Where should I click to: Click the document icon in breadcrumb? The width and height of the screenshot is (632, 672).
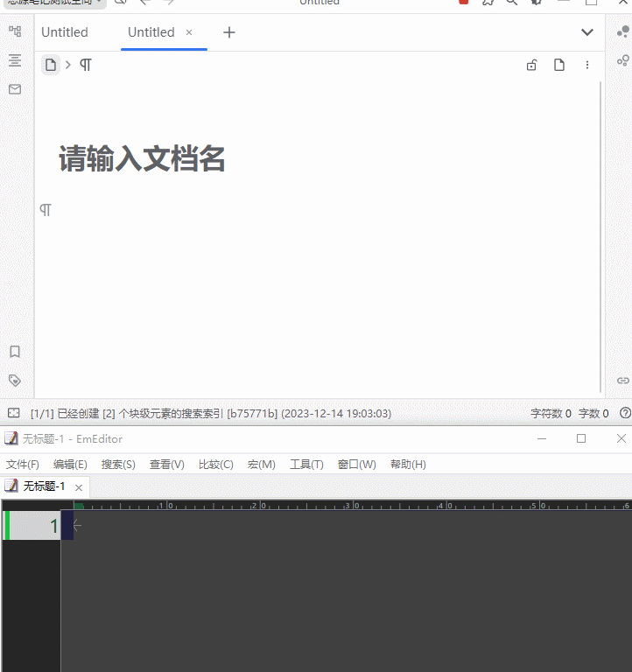click(51, 65)
